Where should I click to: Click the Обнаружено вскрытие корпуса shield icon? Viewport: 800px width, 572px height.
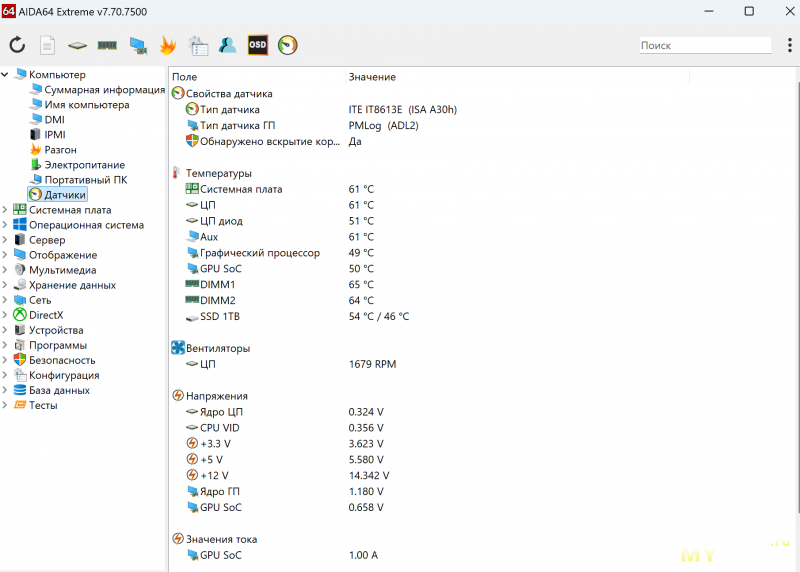pyautogui.click(x=192, y=141)
